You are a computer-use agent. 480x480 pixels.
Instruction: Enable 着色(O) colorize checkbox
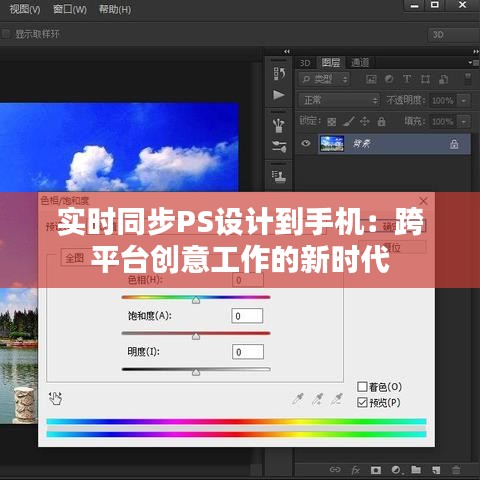click(362, 387)
